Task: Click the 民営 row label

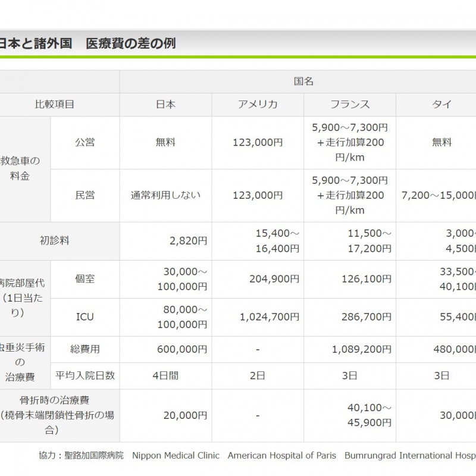Action: coord(84,195)
